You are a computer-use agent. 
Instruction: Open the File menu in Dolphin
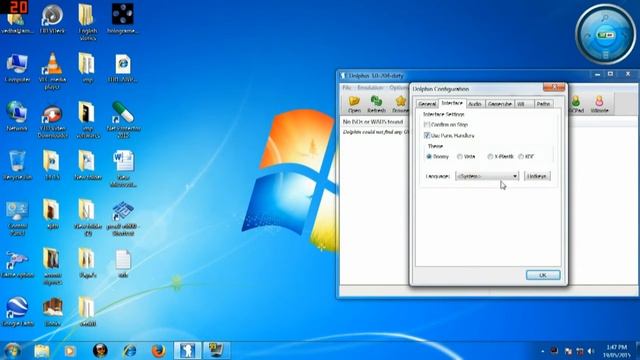tap(347, 88)
